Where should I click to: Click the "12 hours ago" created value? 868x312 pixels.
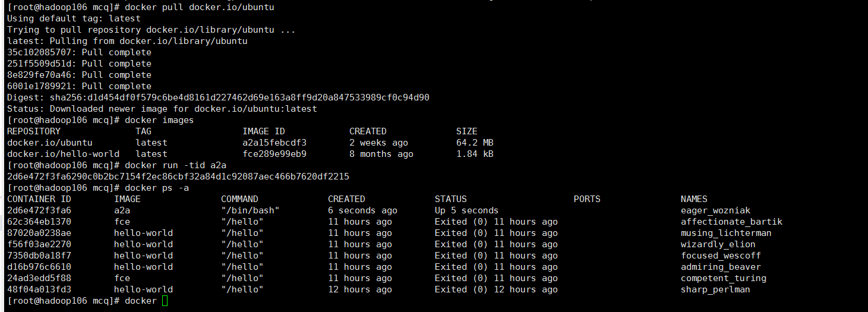[x=360, y=289]
